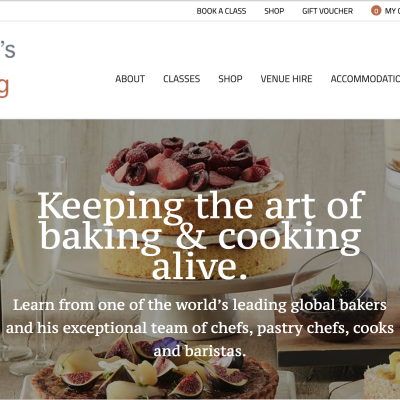
Task: Go to the VENUE HIRE page
Action: [286, 79]
